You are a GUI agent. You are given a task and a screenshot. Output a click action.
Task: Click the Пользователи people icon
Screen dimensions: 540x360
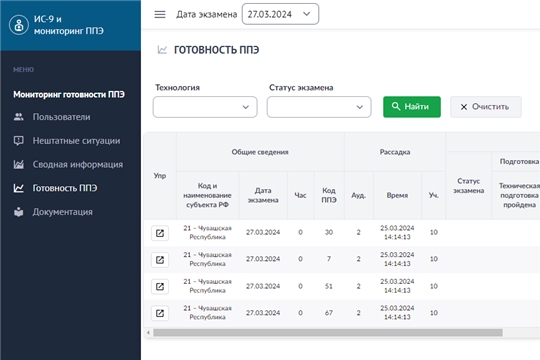point(19,117)
